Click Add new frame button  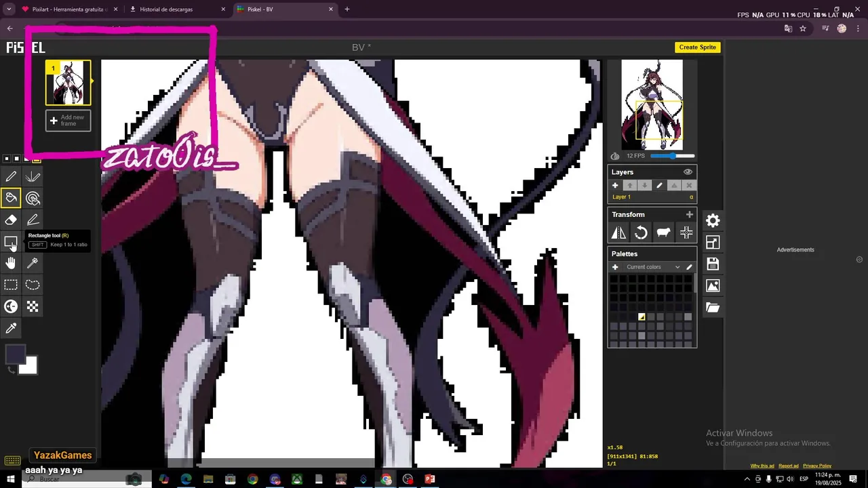pos(68,121)
